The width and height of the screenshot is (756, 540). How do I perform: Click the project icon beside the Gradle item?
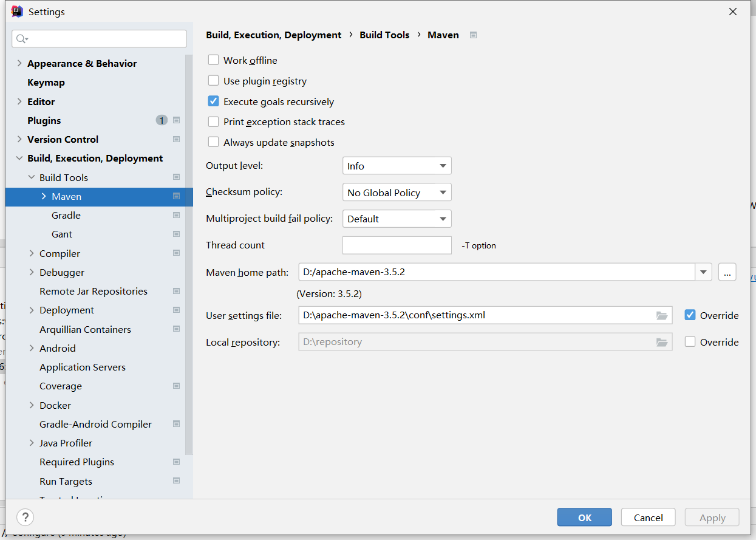coord(176,215)
